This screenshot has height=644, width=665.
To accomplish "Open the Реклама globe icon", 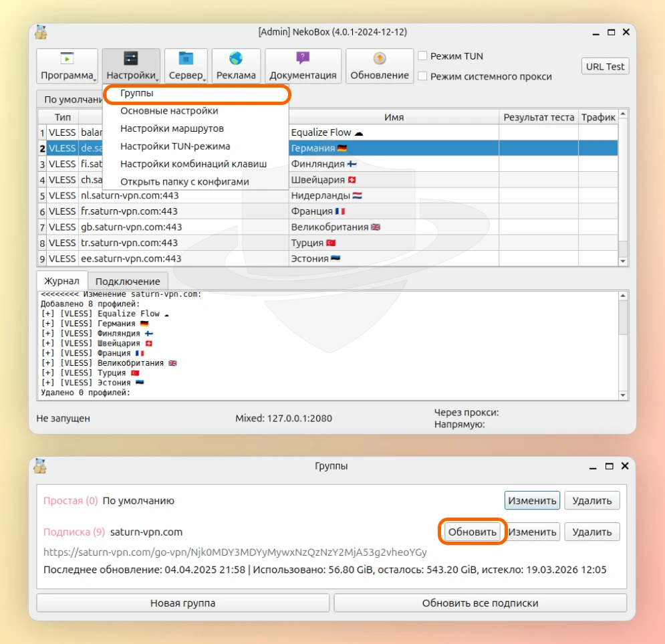I will click(x=236, y=59).
